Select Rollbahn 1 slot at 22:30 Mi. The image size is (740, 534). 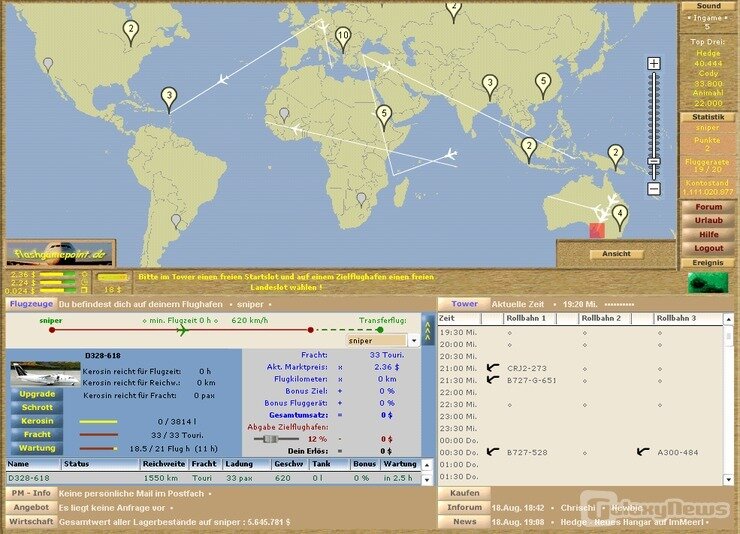click(510, 405)
